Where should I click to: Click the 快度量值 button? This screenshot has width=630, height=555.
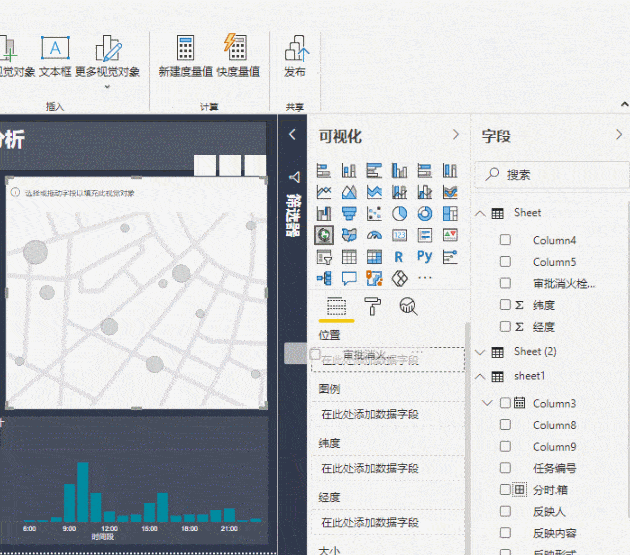[x=238, y=56]
